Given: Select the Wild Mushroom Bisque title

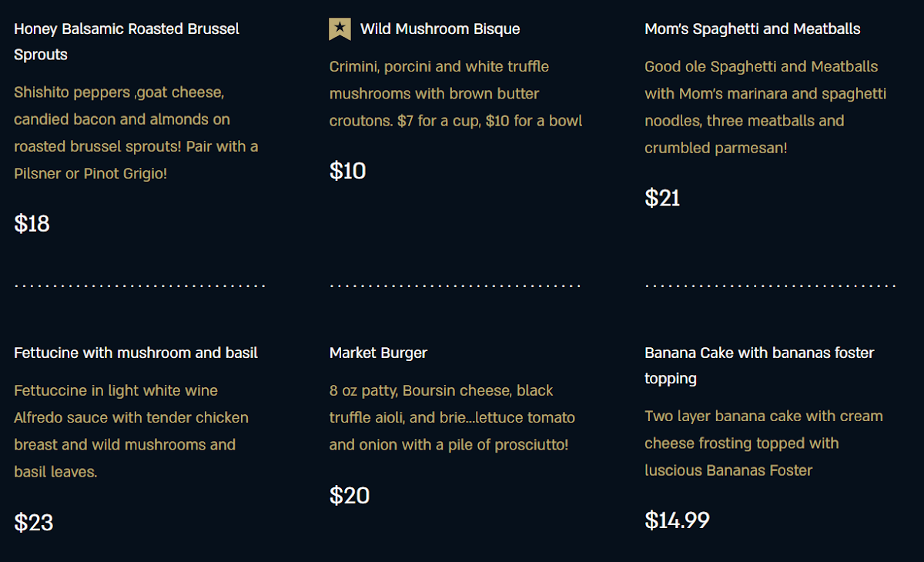Looking at the screenshot, I should click(440, 29).
